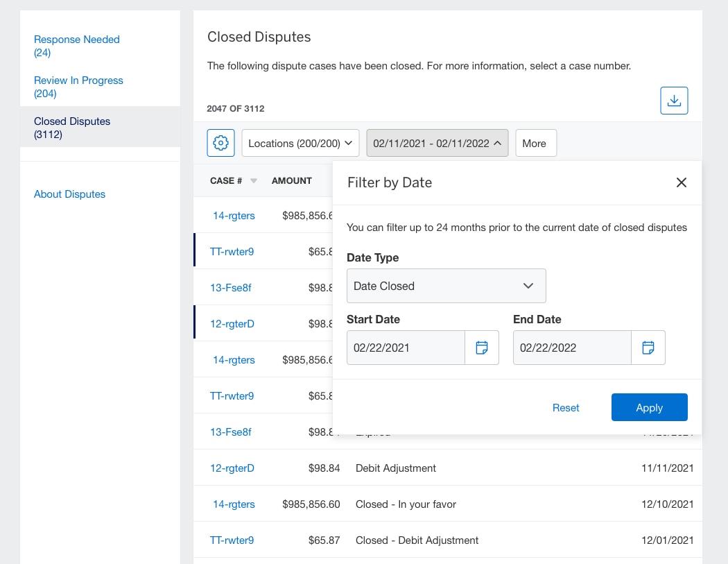Reset the date filter

(565, 407)
